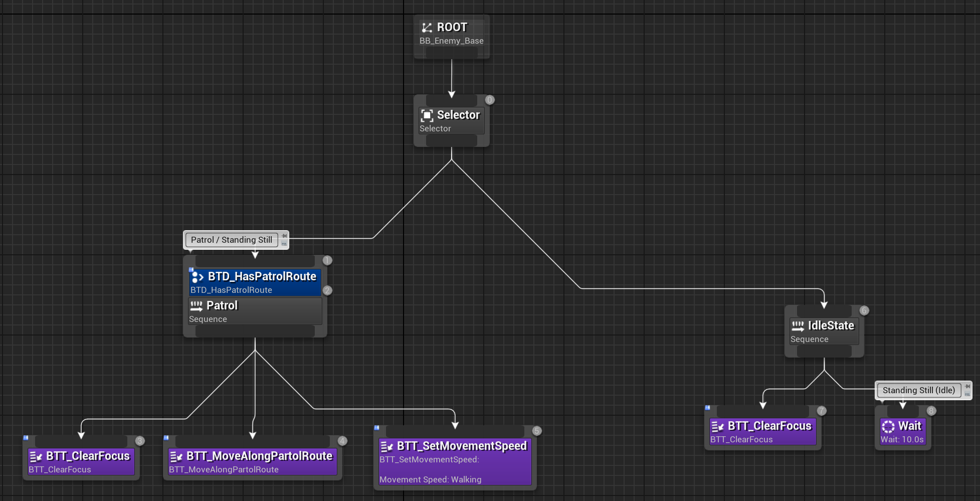Click the Patrol branch BTT_ClearFocus task icon
The image size is (980, 501).
[x=36, y=456]
